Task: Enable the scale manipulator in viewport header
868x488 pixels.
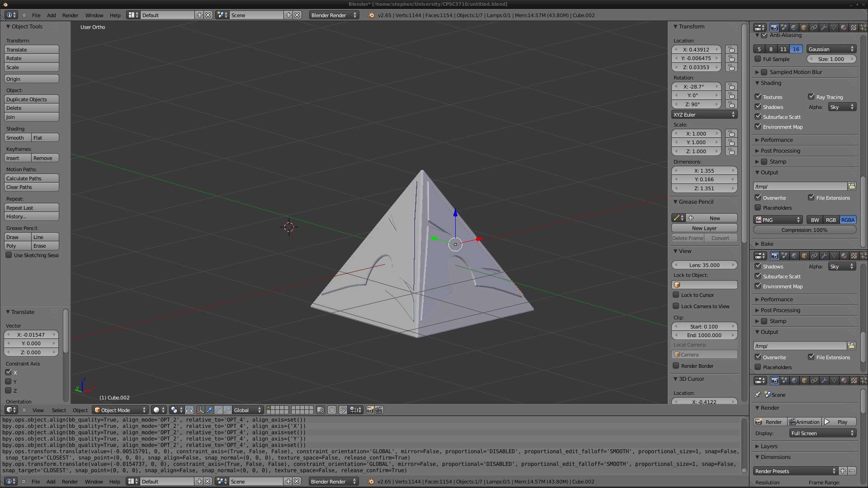Action: click(227, 410)
